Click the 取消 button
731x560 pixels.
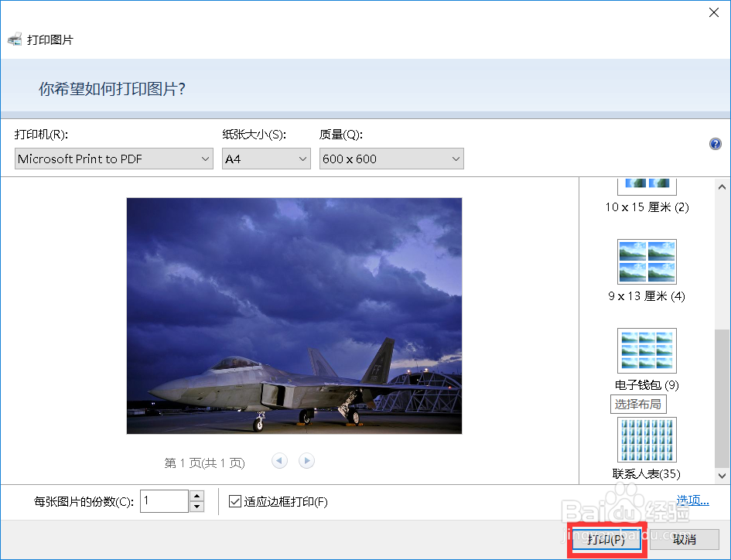(x=685, y=539)
